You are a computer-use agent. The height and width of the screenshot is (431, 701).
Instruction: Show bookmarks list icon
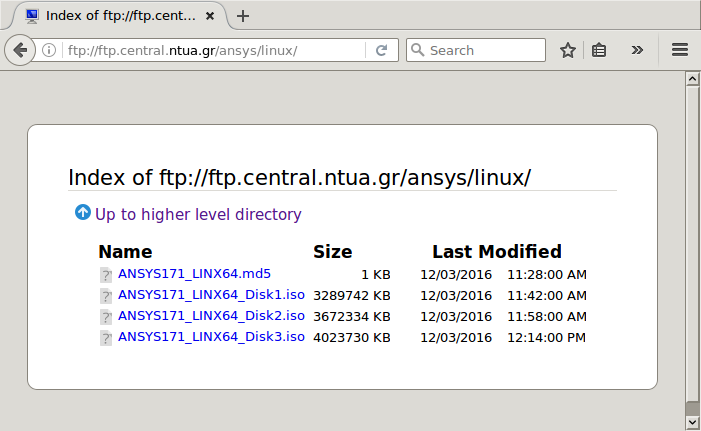click(x=599, y=50)
